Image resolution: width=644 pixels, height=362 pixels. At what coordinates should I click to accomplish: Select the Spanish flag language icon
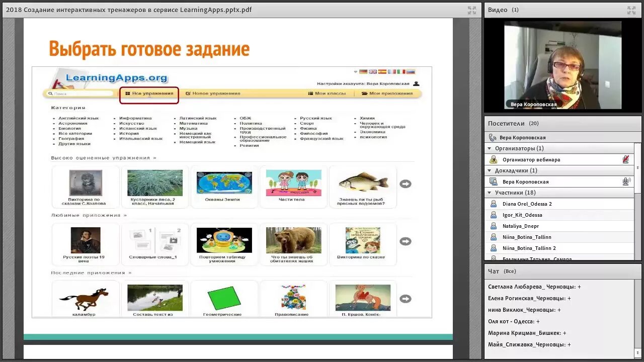(382, 72)
